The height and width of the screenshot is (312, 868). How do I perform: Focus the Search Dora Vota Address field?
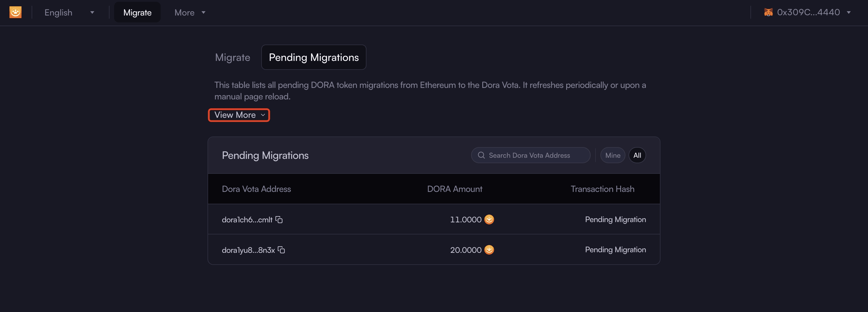click(x=531, y=155)
